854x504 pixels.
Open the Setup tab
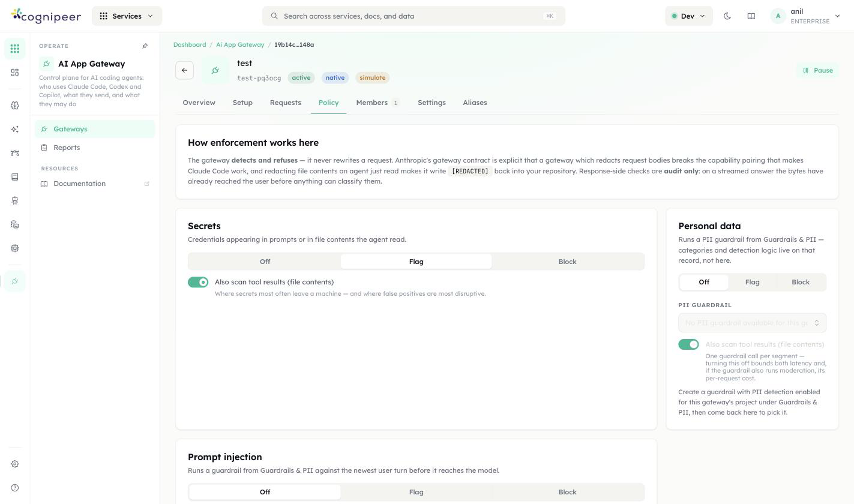[x=242, y=103]
